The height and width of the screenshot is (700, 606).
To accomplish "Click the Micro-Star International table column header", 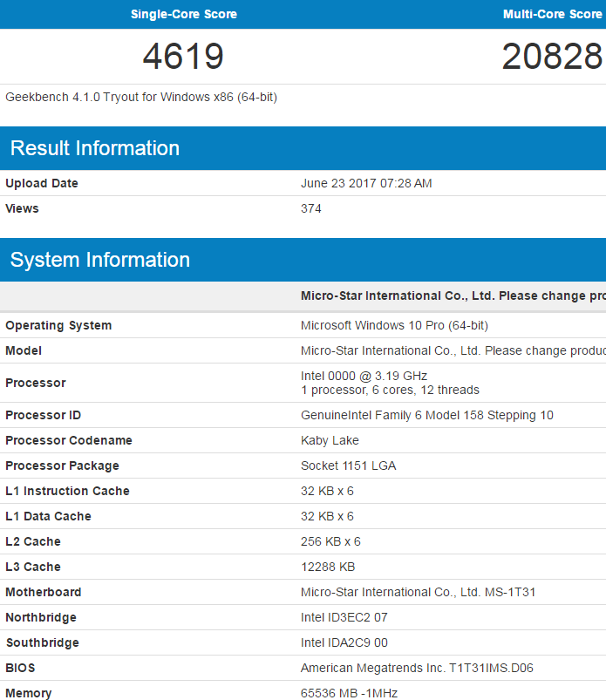I will 453,296.
